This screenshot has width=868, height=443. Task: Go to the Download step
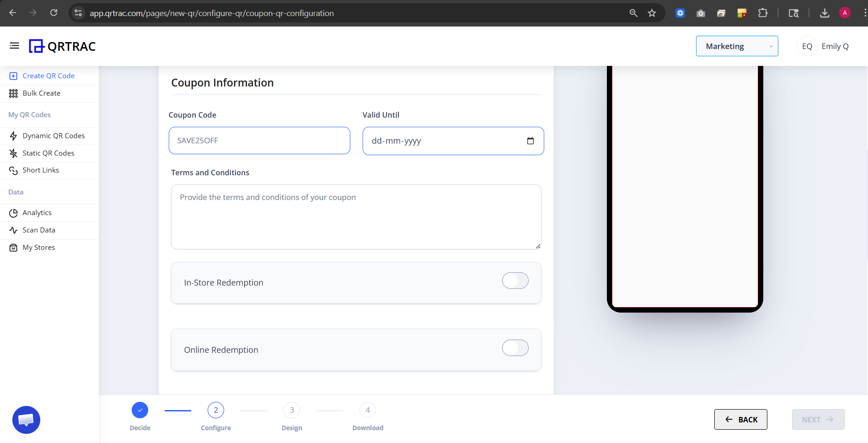point(367,410)
